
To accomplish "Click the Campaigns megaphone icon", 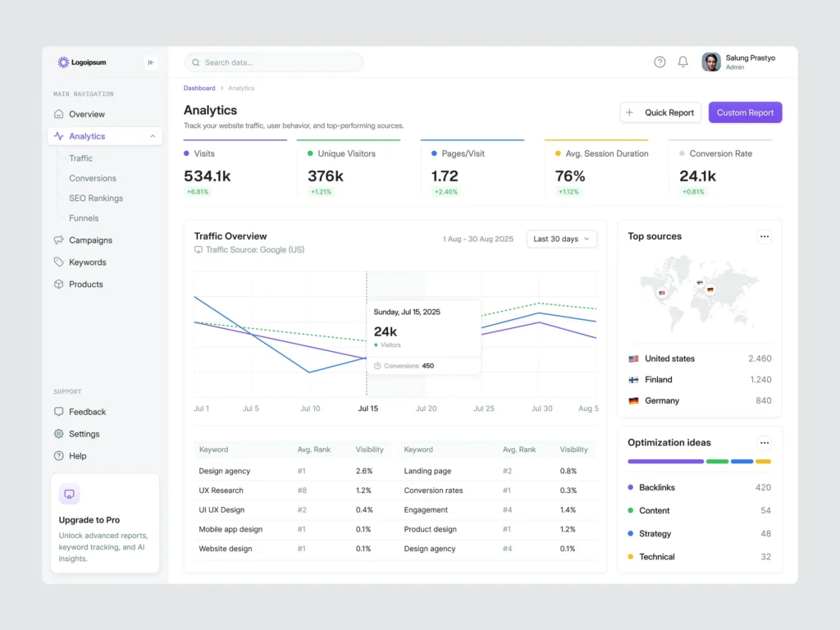I will (x=58, y=240).
